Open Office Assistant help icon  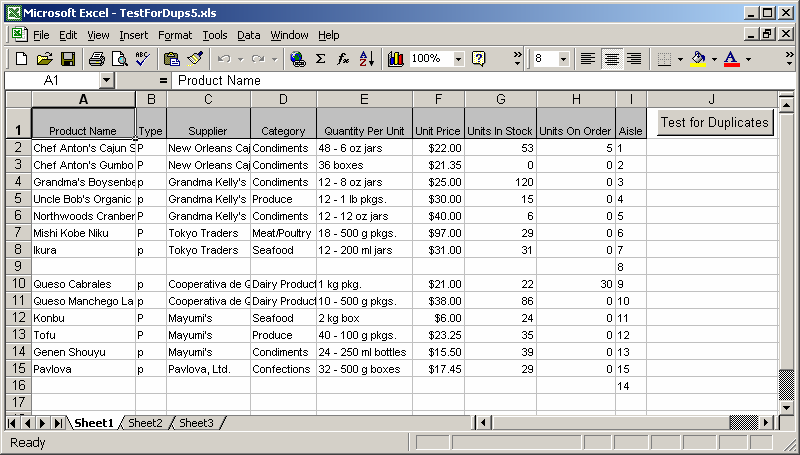coord(479,59)
